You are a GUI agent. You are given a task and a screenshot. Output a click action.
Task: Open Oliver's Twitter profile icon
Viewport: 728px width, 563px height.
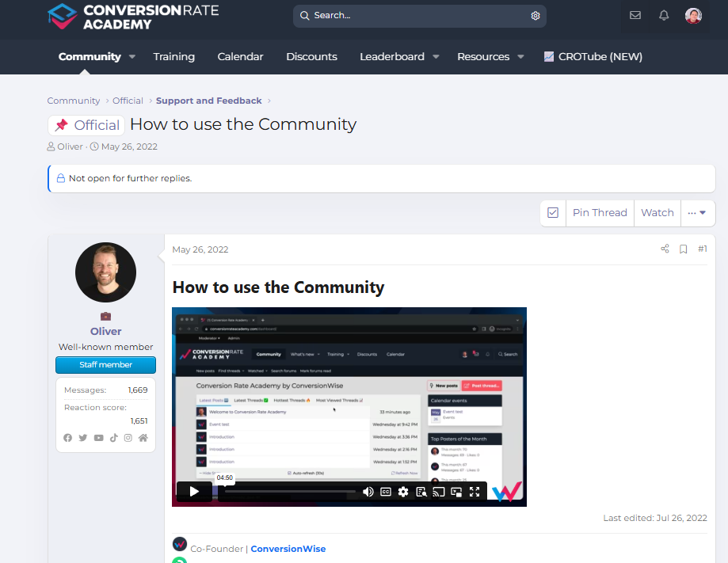tap(83, 438)
